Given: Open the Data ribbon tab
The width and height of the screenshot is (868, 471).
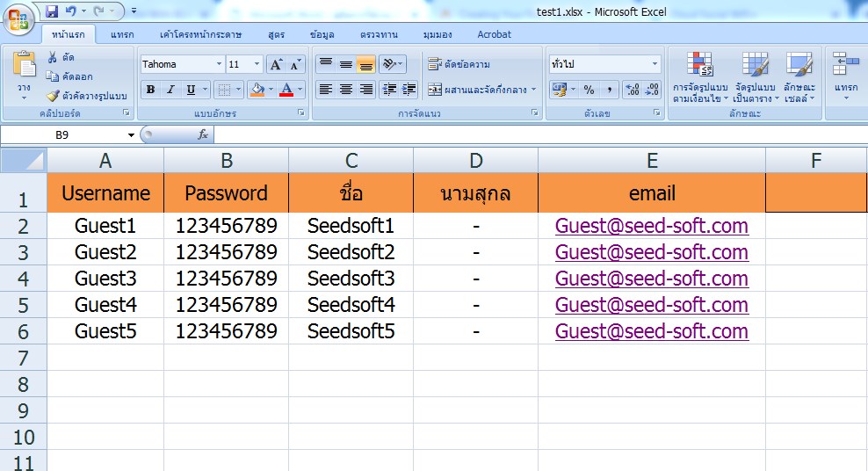Looking at the screenshot, I should (x=322, y=34).
